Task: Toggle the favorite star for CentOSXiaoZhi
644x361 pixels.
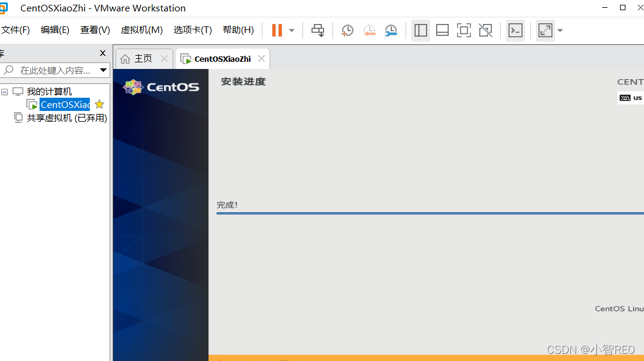Action: click(99, 104)
